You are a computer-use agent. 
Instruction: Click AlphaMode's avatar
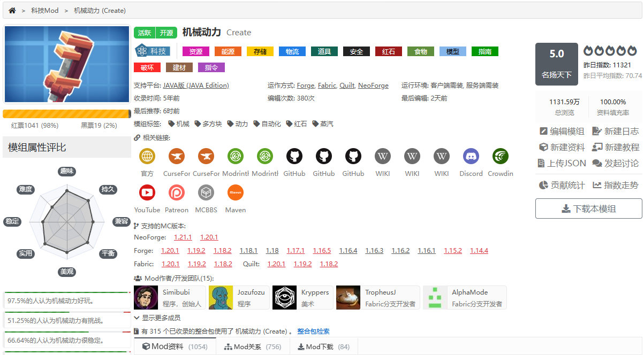pyautogui.click(x=435, y=298)
